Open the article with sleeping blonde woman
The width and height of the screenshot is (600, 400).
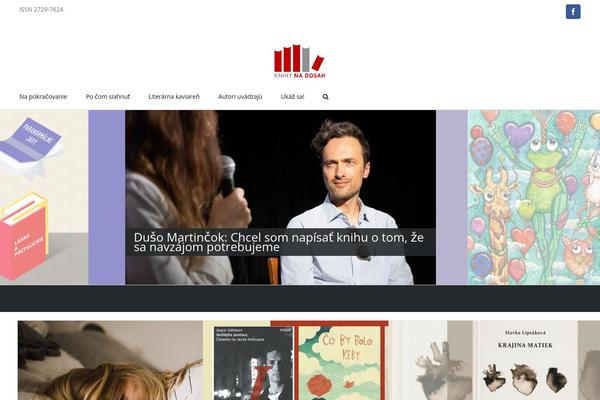[x=110, y=360]
